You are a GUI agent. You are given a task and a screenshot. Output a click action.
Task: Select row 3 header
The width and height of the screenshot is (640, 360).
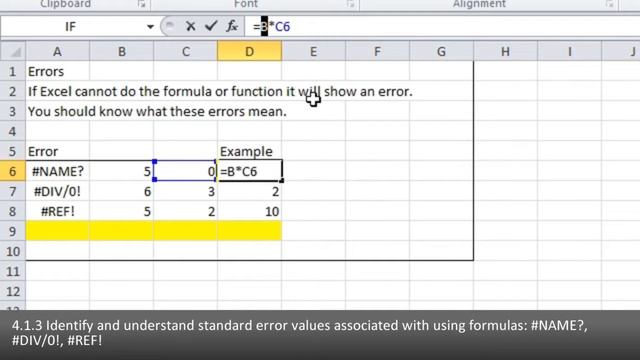[13, 111]
